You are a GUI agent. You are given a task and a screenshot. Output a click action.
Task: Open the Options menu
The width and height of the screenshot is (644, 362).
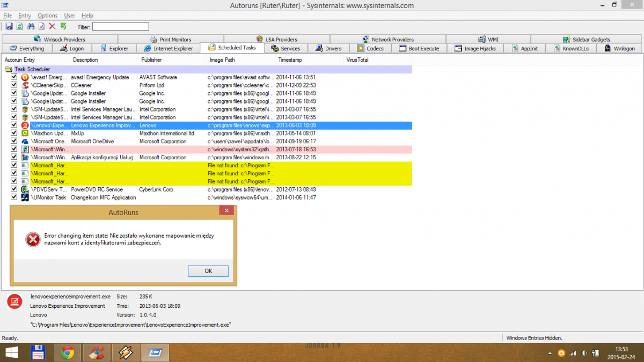point(48,16)
